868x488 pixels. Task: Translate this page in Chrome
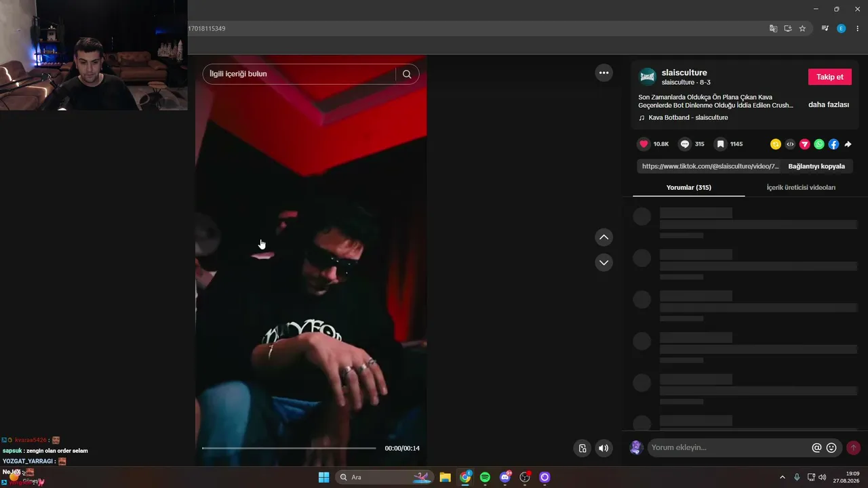pos(773,28)
